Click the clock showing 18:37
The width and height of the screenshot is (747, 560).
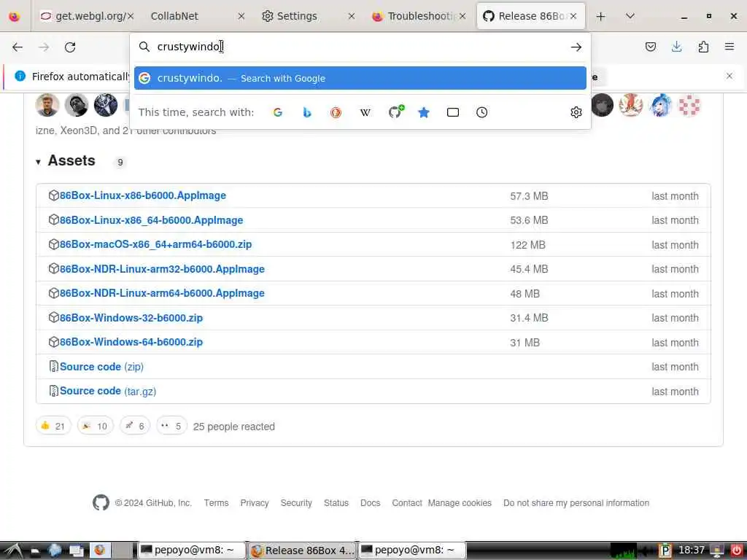click(x=692, y=550)
